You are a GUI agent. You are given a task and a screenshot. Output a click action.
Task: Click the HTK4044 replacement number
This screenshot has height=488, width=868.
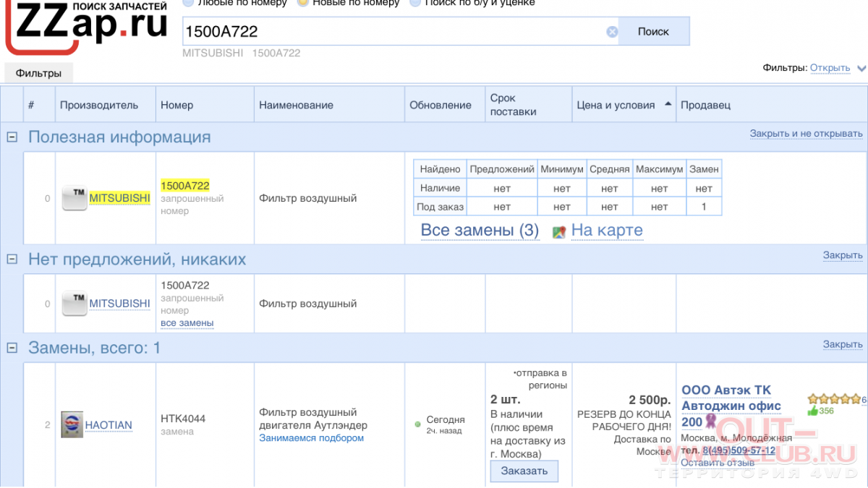pyautogui.click(x=183, y=419)
